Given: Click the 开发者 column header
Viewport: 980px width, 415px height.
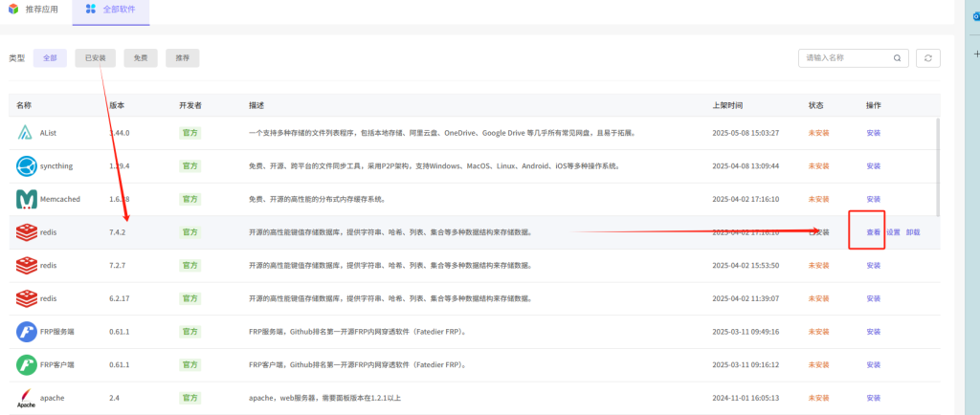Looking at the screenshot, I should click(190, 105).
